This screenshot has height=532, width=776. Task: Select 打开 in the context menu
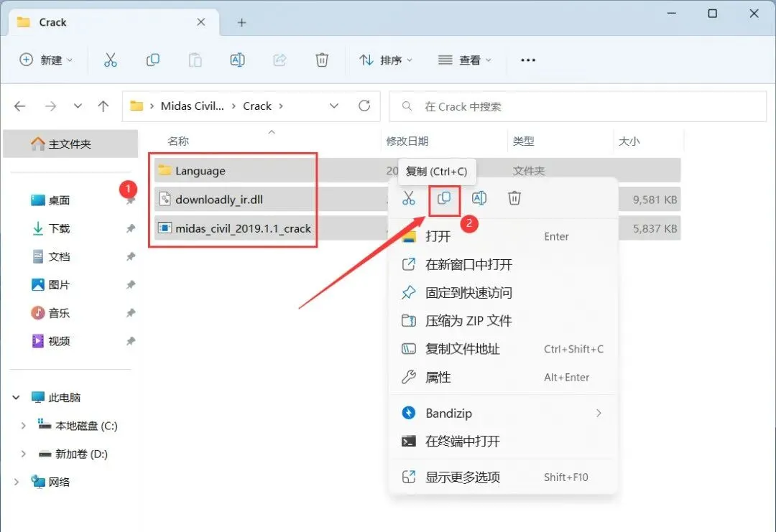pos(503,236)
